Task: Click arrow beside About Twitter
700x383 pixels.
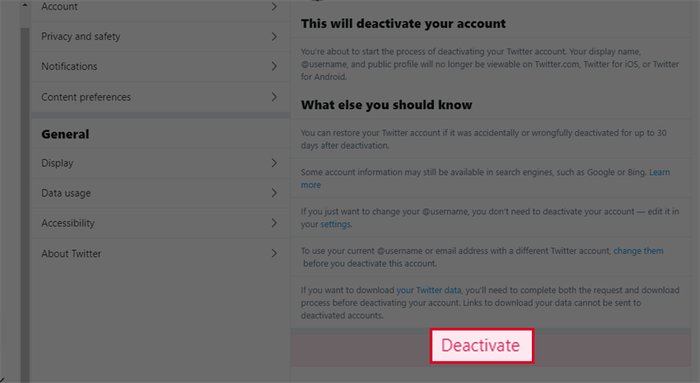Action: (x=274, y=253)
